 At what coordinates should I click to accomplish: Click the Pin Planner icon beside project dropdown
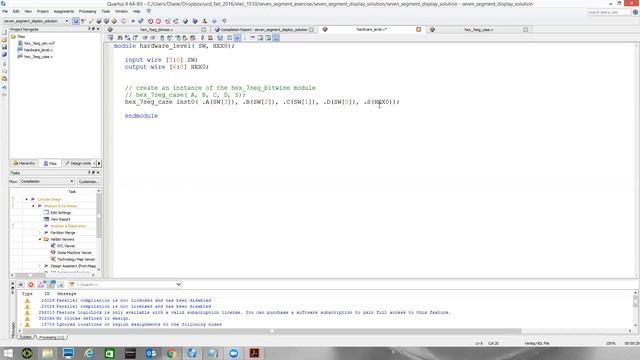(76, 21)
